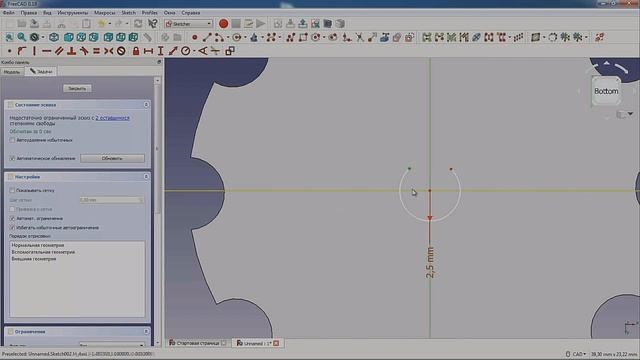640x360 pixels.
Task: Click the Закрыть button
Action: click(77, 88)
